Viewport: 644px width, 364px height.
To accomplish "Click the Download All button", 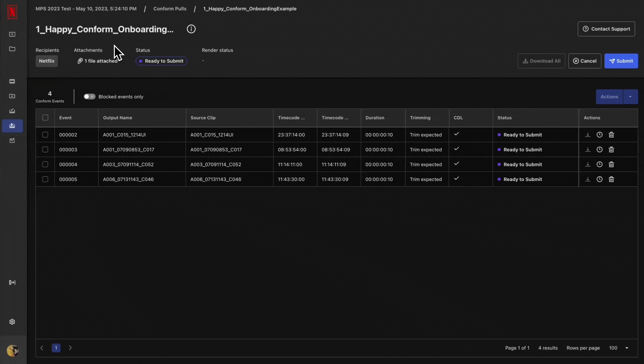I will (541, 61).
